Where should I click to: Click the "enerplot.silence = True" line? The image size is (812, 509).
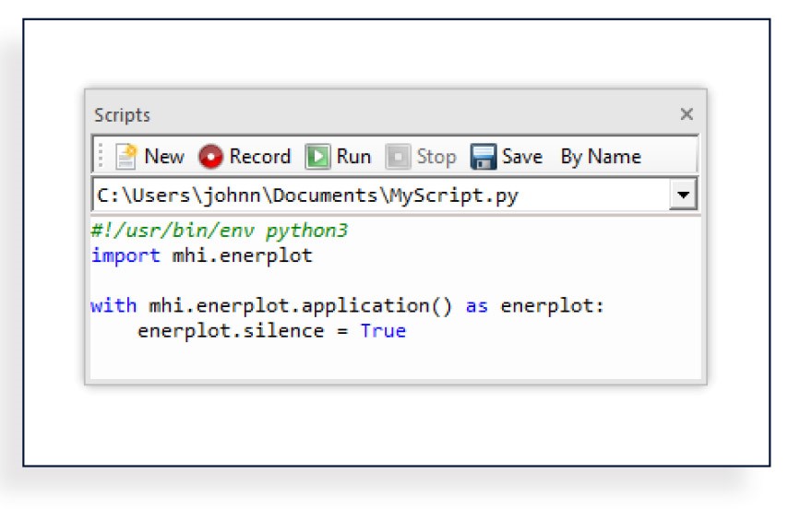click(271, 330)
